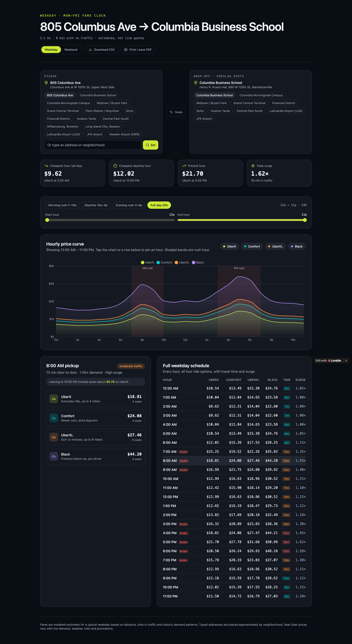Choose LaGuardia Airport (LGA) as drop-off

286,111
